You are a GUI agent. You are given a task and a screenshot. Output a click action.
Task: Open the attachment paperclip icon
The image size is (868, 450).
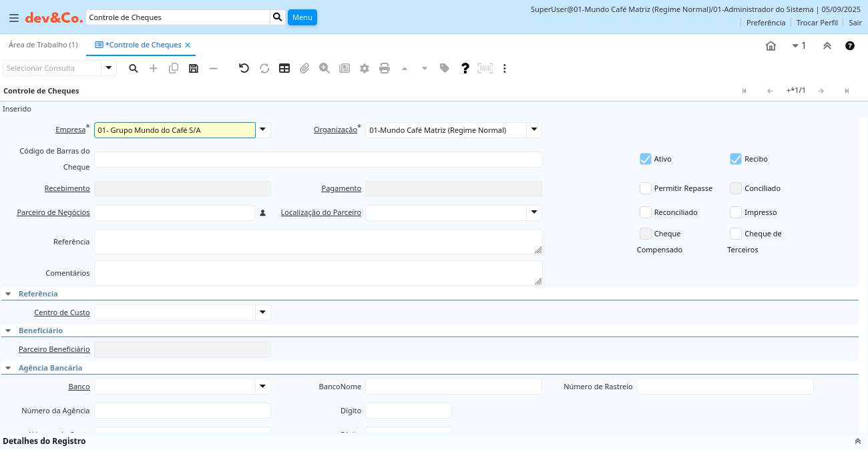pyautogui.click(x=304, y=68)
